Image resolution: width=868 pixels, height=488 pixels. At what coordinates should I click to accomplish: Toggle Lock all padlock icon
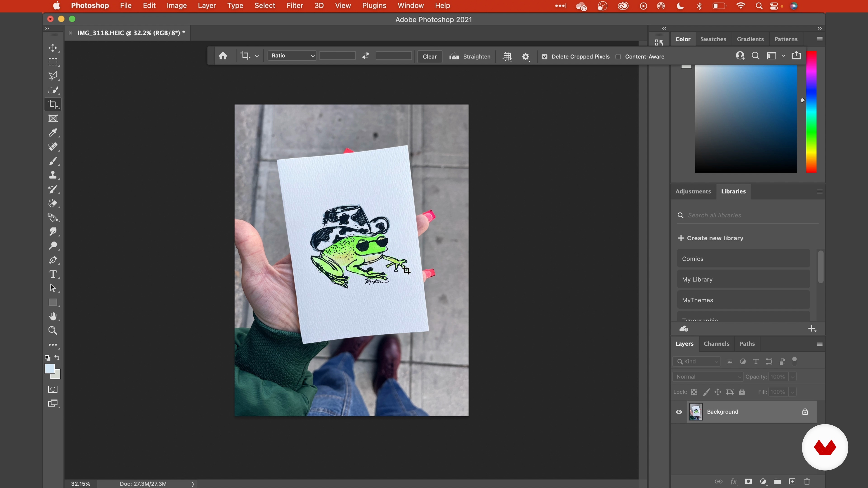tap(742, 392)
